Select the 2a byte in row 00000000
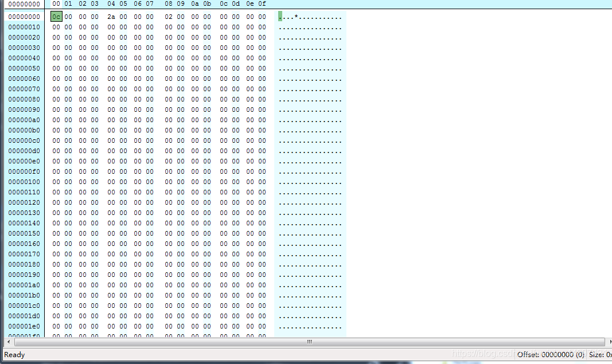The width and height of the screenshot is (612, 364). coord(111,17)
